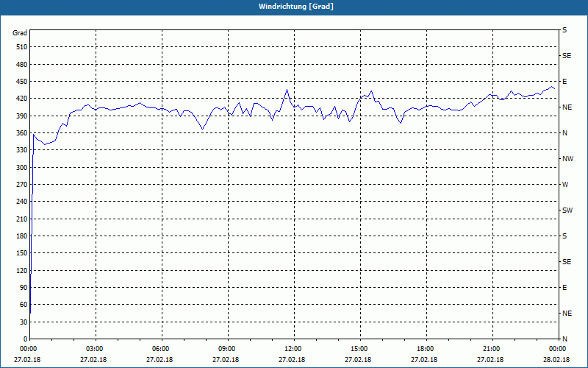Click the 00:00 label above 28.02.18
This screenshot has width=588, height=368.
(x=557, y=349)
